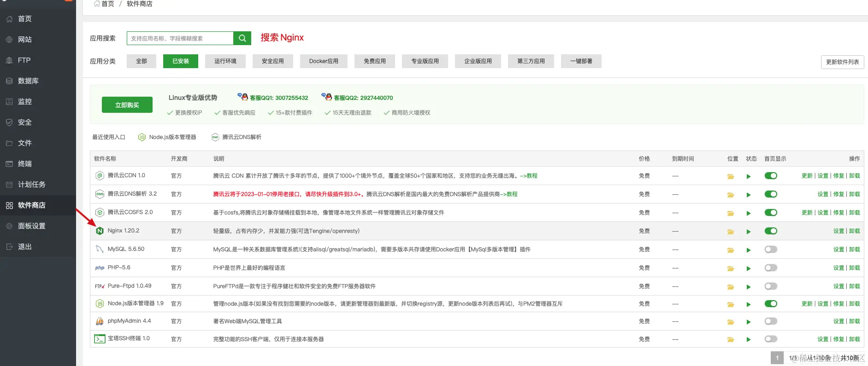Click 卸载 link for Nginx 1.20.2
Screen dimensions: 868x366
coord(855,231)
